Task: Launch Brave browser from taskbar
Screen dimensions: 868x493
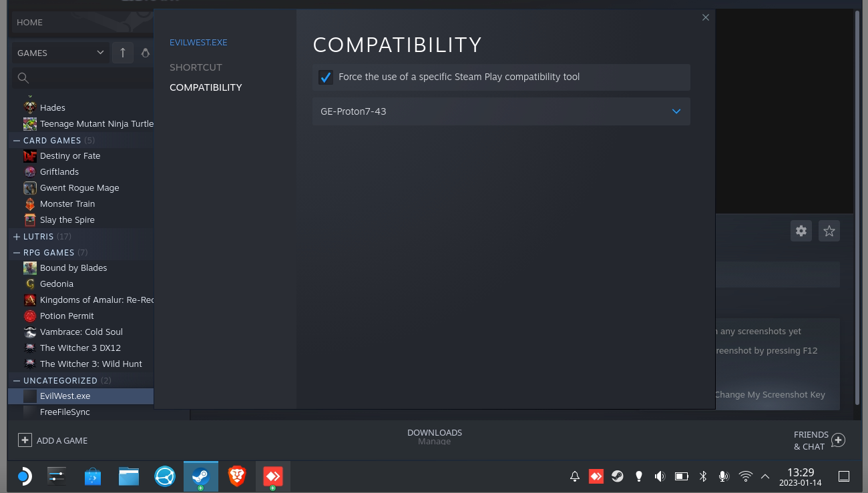Action: [x=237, y=476]
